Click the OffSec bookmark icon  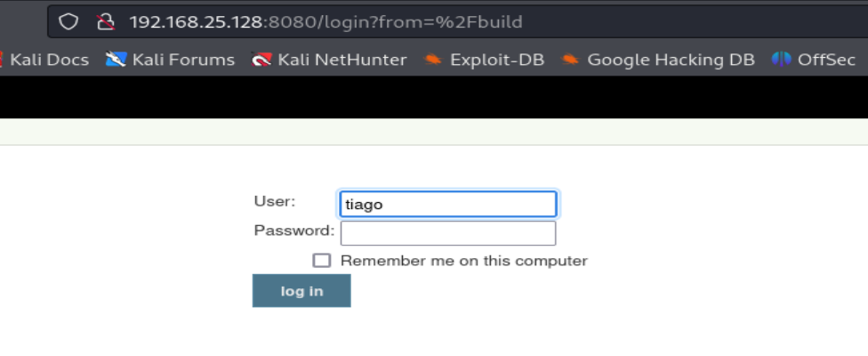click(781, 60)
